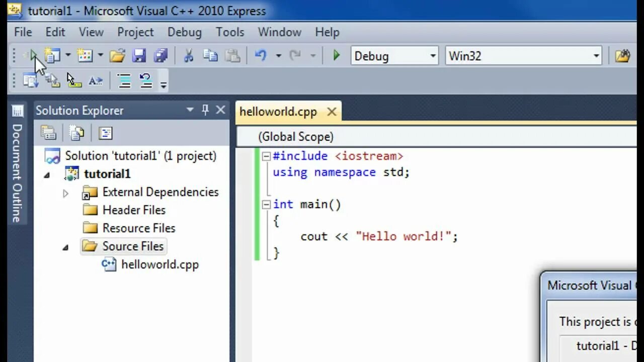This screenshot has width=644, height=362.
Task: Click Solution Explorer View Code icon
Action: tap(105, 133)
